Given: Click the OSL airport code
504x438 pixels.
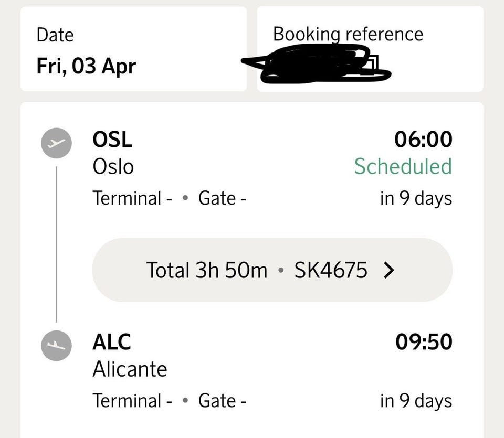Looking at the screenshot, I should click(x=112, y=140).
